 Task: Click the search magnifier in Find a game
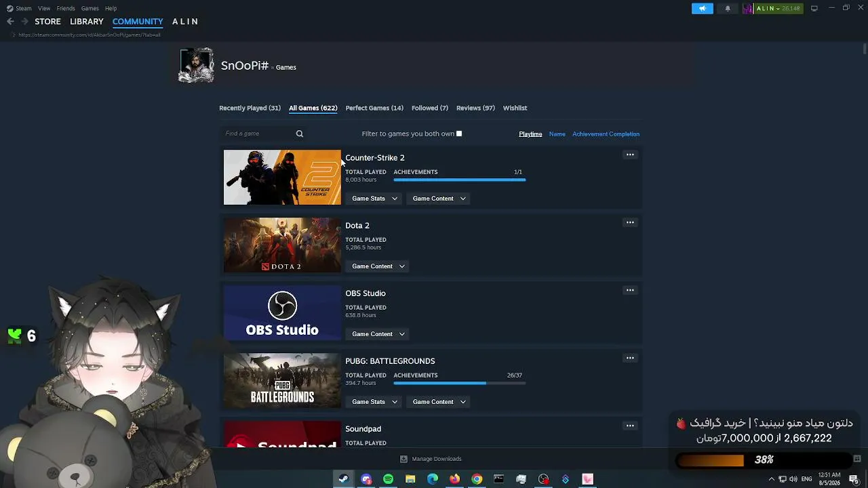pyautogui.click(x=300, y=134)
